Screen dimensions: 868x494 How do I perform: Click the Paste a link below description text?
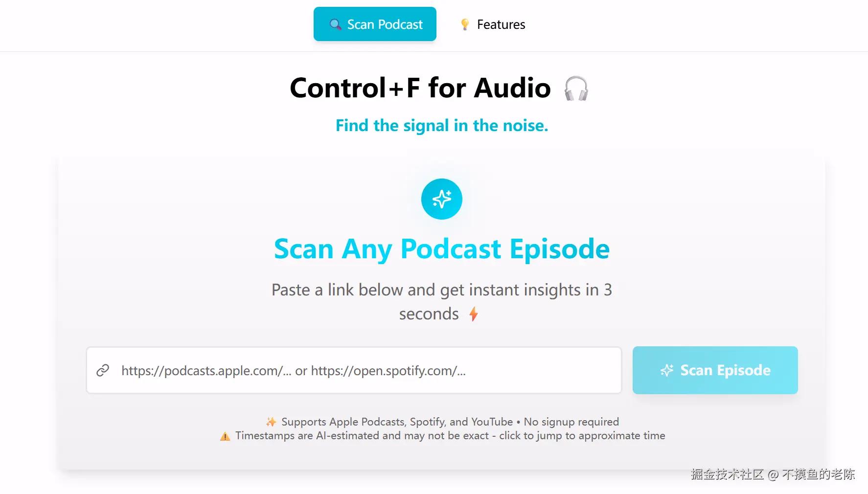click(442, 302)
